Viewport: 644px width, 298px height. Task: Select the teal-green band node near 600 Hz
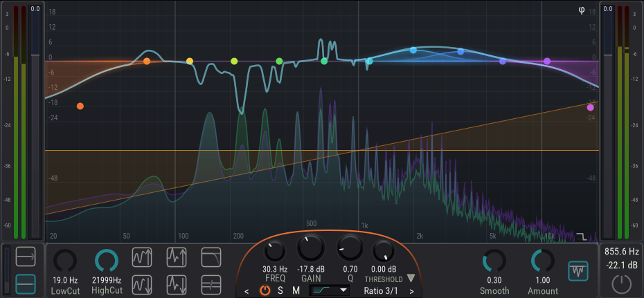(x=324, y=61)
